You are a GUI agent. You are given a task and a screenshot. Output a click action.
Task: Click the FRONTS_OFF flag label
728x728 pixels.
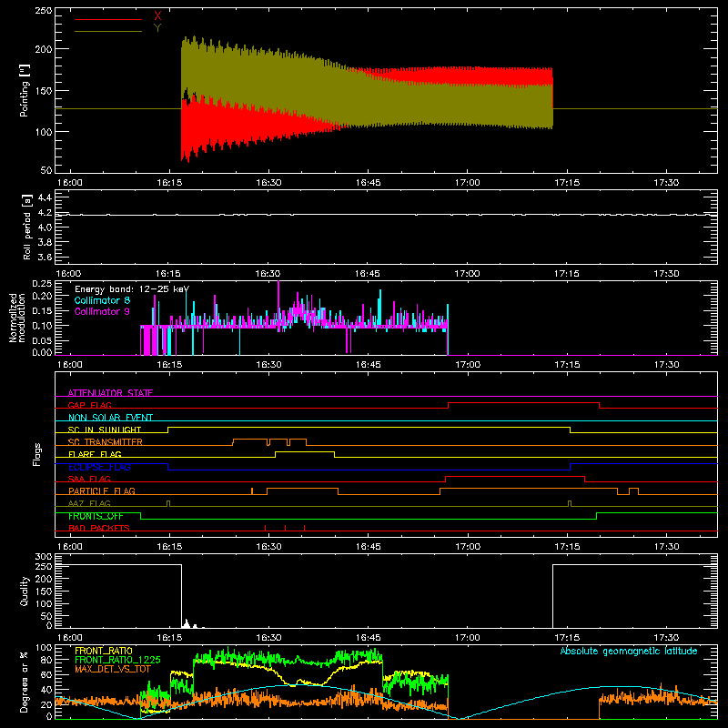[96, 516]
